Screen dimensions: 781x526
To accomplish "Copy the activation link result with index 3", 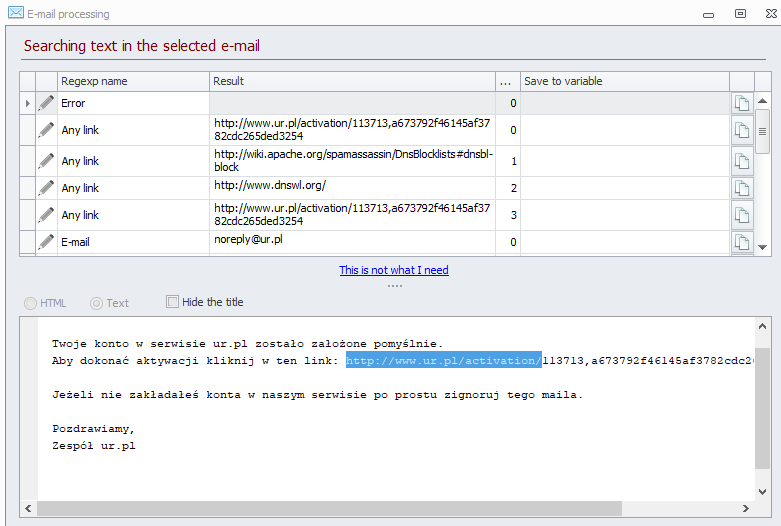I will (x=742, y=215).
